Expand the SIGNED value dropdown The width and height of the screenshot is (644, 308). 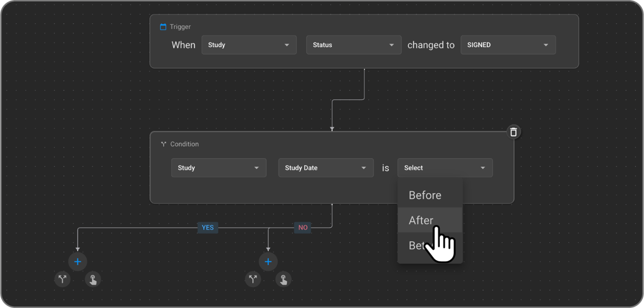point(508,45)
